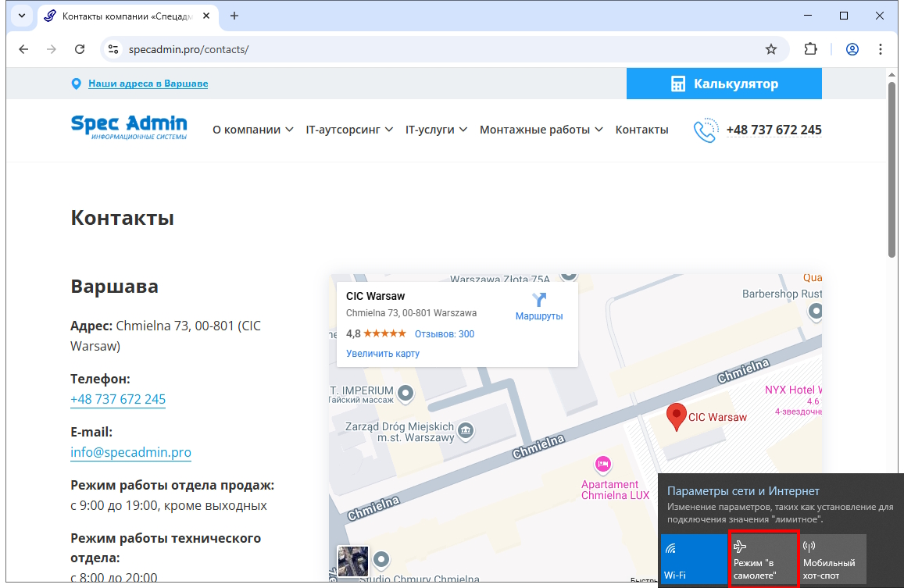
Task: Toggle Режим "в самолете" tile
Action: click(x=763, y=559)
